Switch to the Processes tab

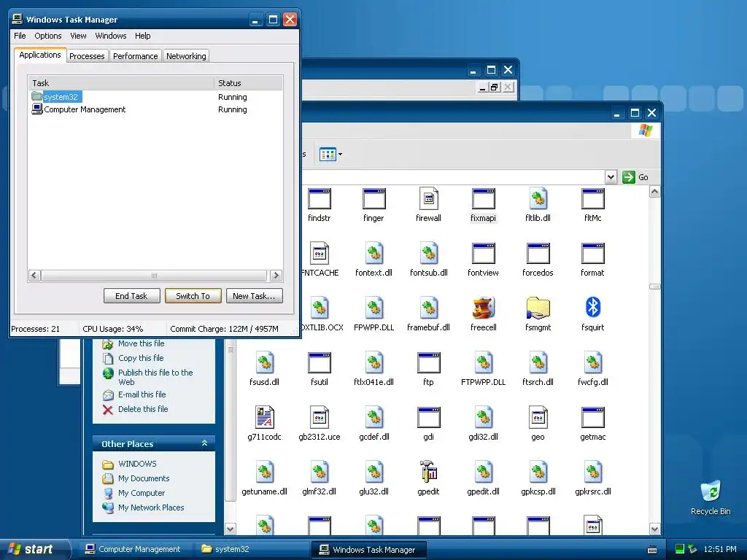click(87, 56)
